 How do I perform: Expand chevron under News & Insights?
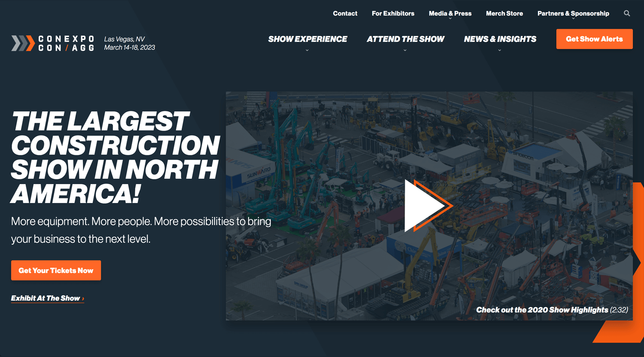(499, 50)
